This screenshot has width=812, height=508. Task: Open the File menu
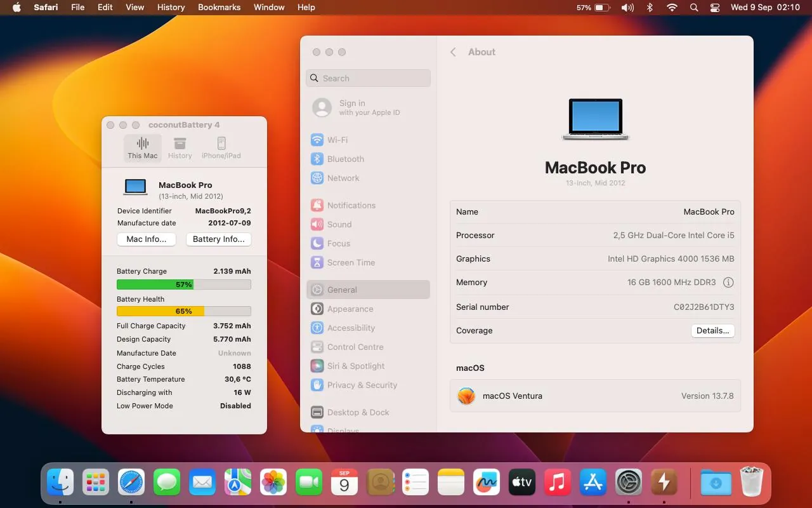click(78, 8)
